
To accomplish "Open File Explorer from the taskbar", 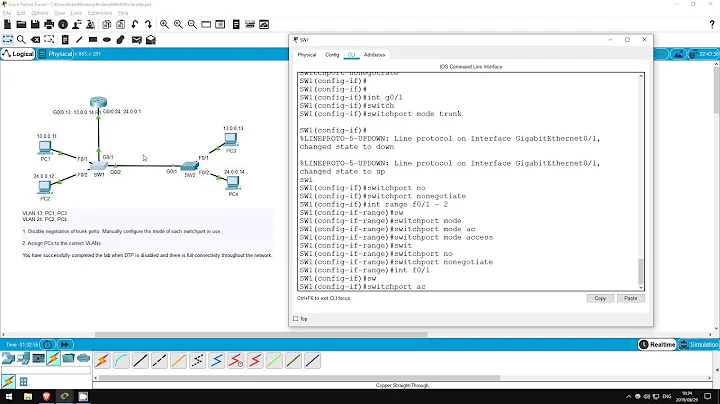I will coord(28,396).
